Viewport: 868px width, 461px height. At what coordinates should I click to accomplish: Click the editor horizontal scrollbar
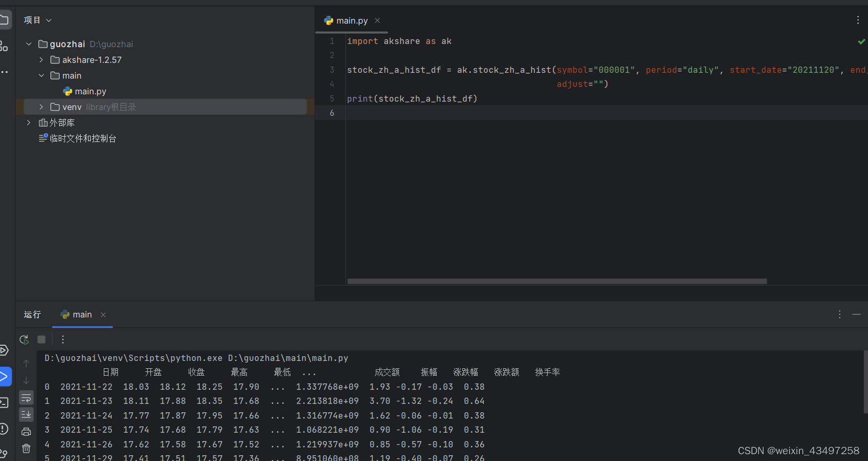(x=557, y=281)
